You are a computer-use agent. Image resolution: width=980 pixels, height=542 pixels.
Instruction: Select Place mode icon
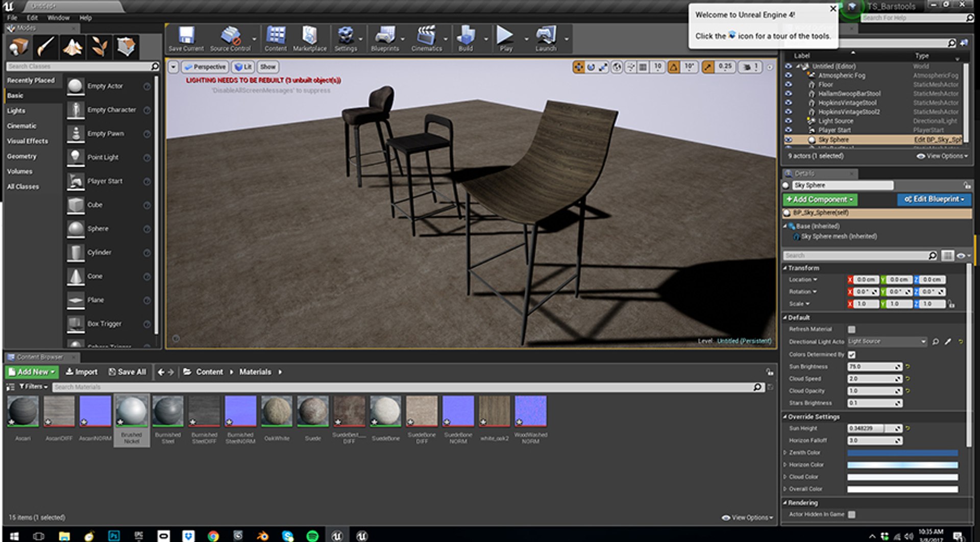[x=19, y=47]
